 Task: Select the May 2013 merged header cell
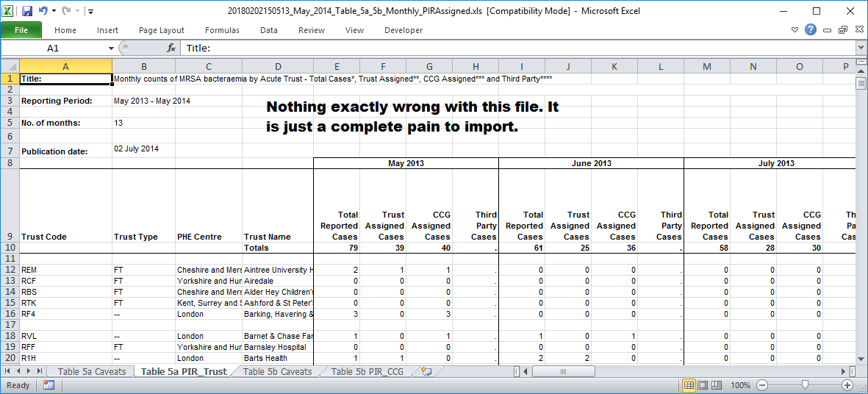406,163
